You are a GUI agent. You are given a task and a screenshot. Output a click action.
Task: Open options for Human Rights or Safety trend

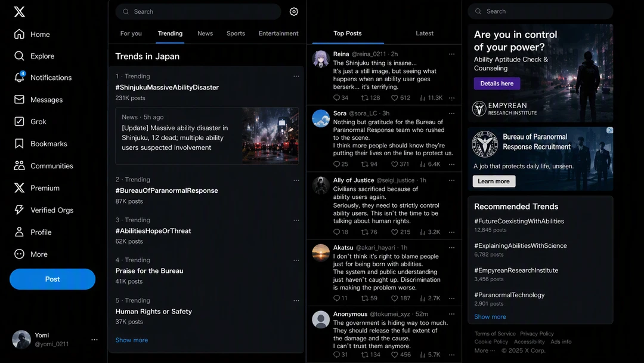tap(296, 300)
